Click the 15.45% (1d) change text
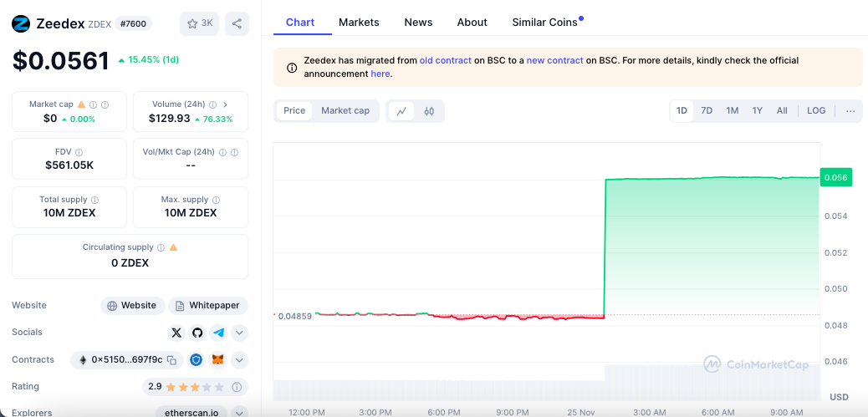The height and width of the screenshot is (417, 868). [x=153, y=59]
